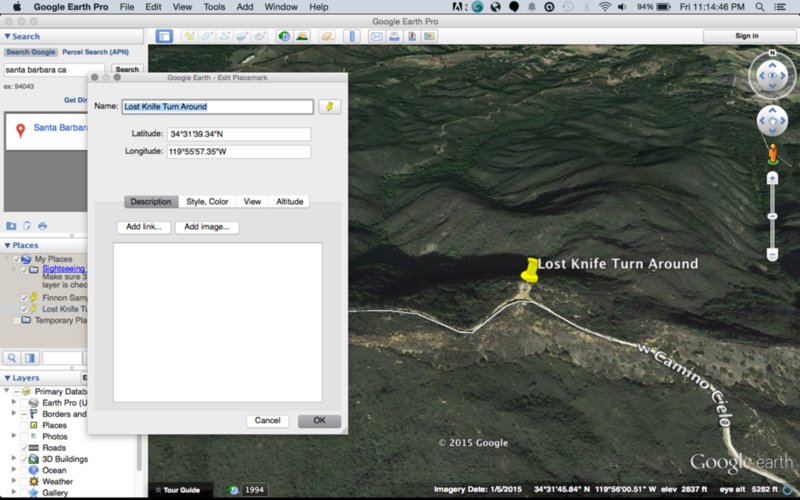Image resolution: width=800 pixels, height=500 pixels.
Task: Click the North indicator on compass
Action: tap(772, 53)
